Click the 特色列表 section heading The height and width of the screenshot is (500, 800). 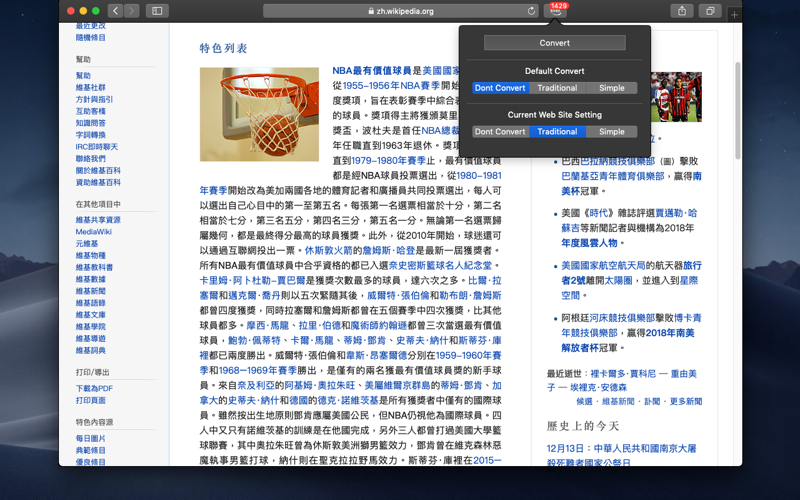click(x=223, y=48)
